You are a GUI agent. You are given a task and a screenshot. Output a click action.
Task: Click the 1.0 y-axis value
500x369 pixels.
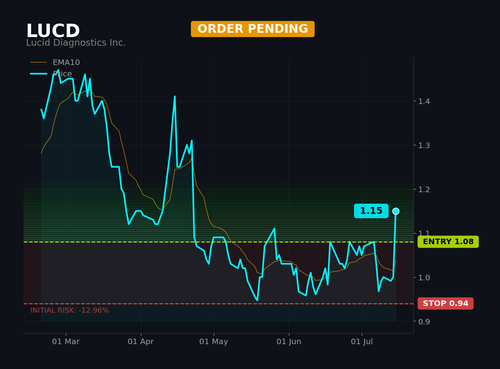424,278
